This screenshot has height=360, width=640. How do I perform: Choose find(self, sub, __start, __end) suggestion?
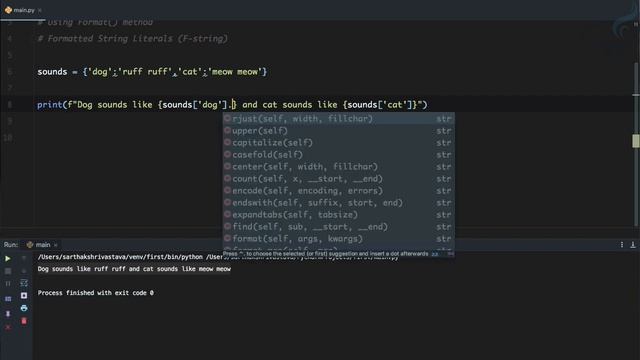(x=338, y=227)
